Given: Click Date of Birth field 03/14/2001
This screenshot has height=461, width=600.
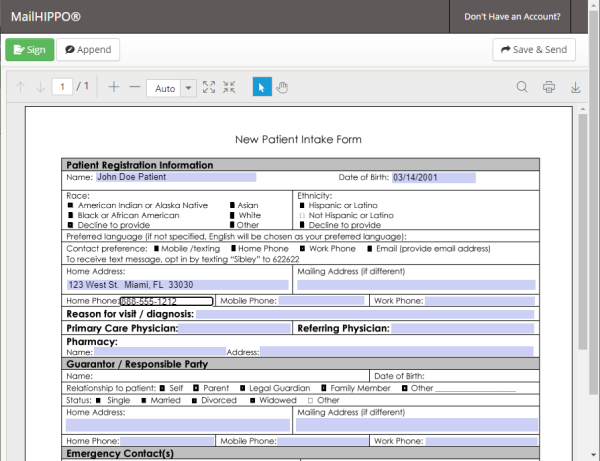Looking at the screenshot, I should tap(434, 178).
